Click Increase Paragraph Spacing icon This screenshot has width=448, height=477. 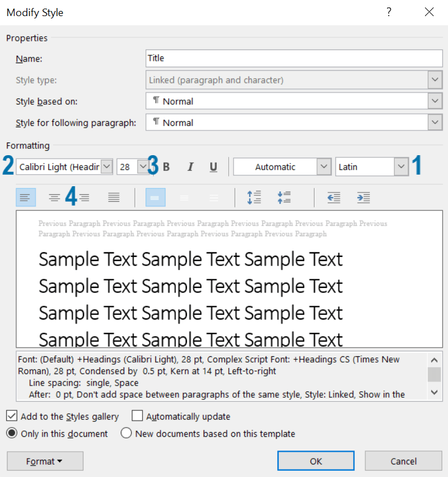[254, 198]
